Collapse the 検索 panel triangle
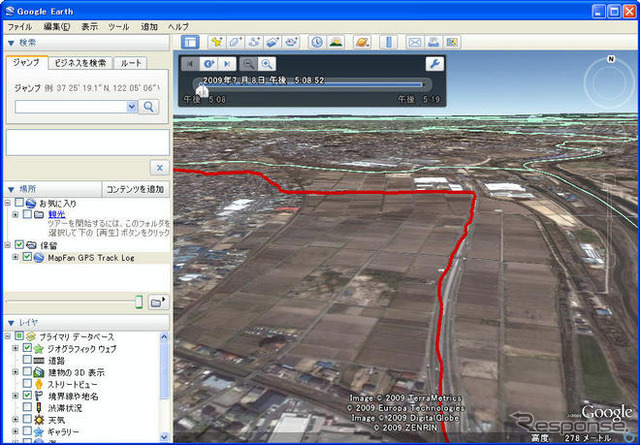This screenshot has height=445, width=640. pyautogui.click(x=11, y=43)
